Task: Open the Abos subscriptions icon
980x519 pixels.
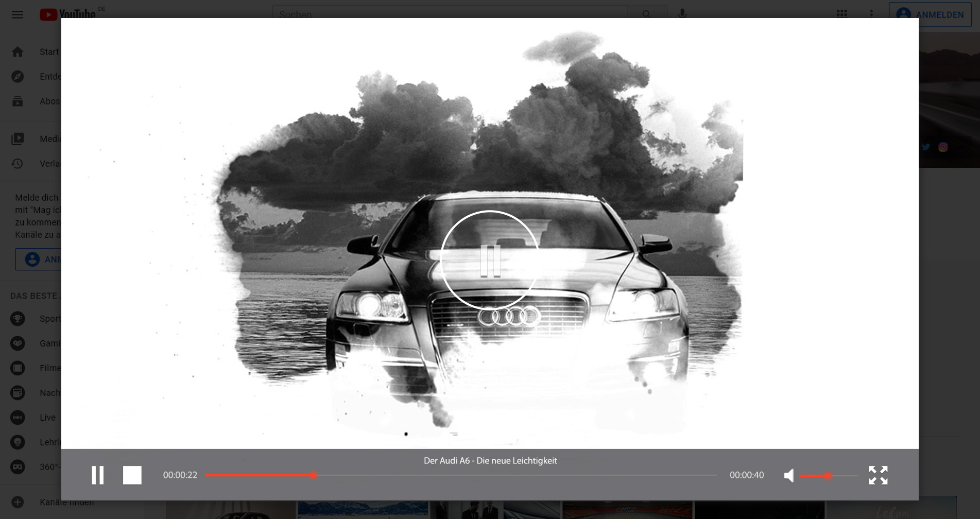Action: point(18,101)
